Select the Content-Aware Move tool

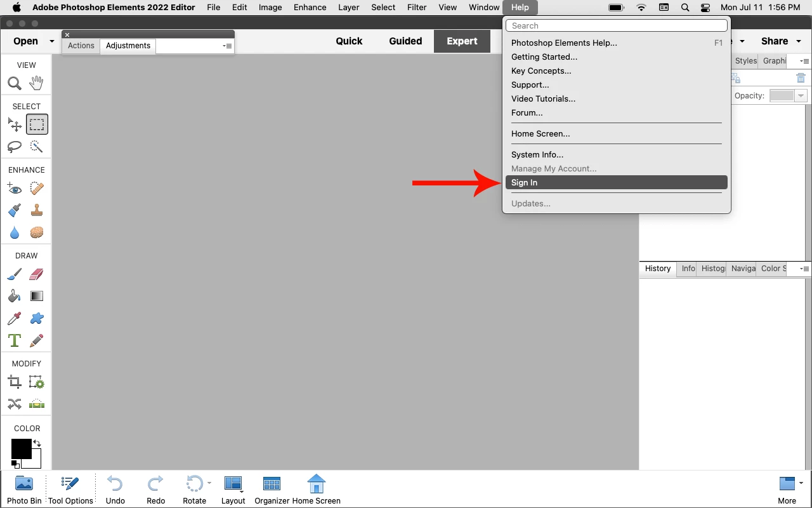pos(15,404)
